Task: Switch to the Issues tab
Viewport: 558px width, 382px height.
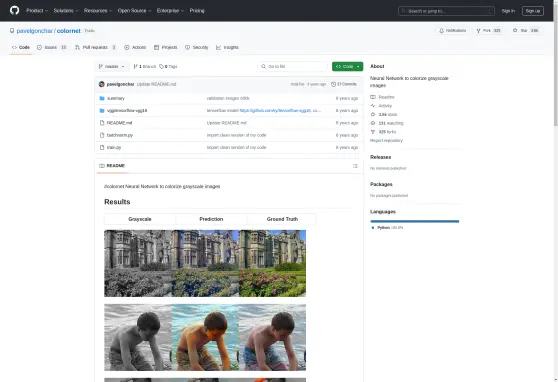Action: point(52,47)
